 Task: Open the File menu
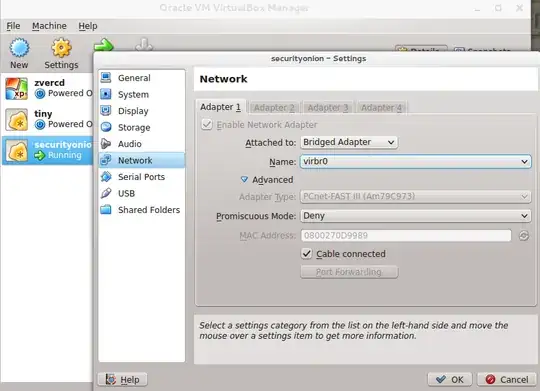click(x=13, y=26)
